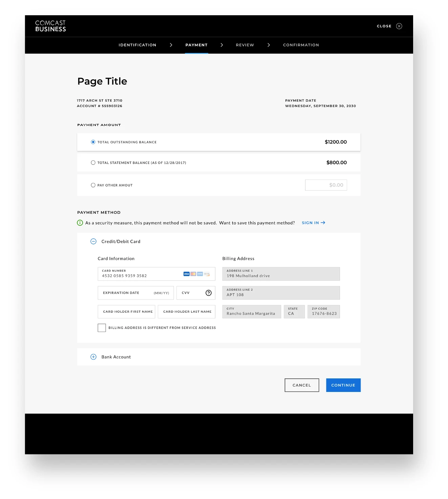Click the Continue button
Screen dimensions: 448x499
click(x=343, y=385)
